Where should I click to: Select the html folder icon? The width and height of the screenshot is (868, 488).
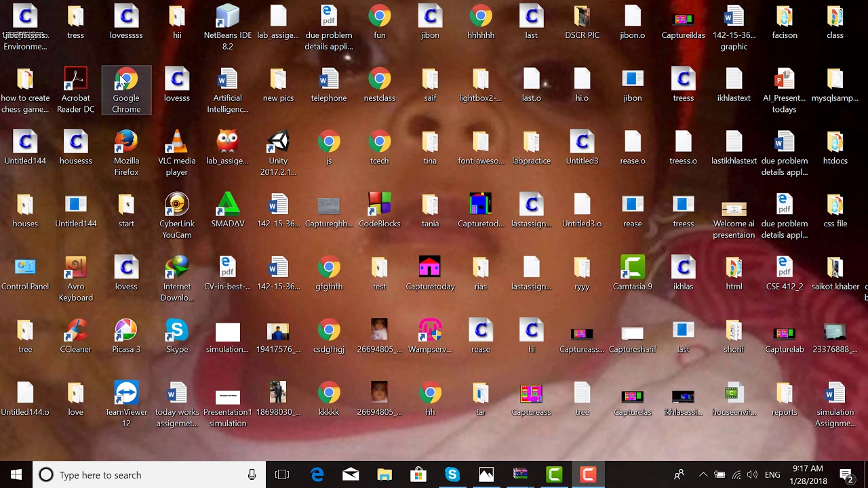click(x=734, y=273)
